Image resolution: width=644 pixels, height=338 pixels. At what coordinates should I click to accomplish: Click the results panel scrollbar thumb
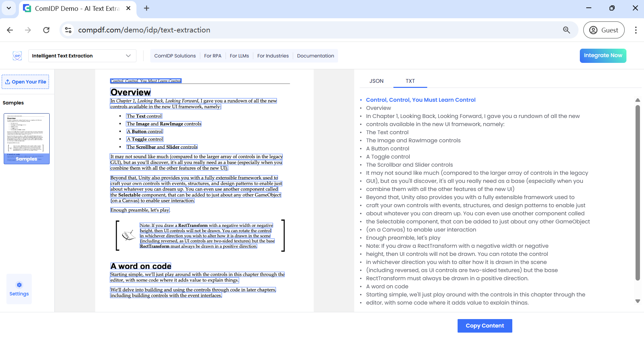click(638, 193)
